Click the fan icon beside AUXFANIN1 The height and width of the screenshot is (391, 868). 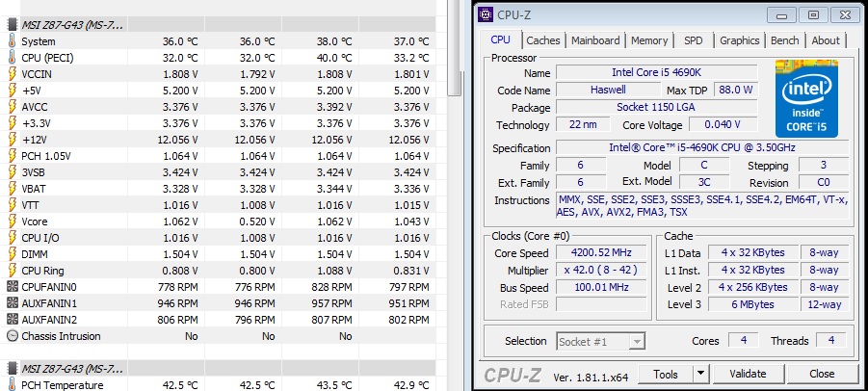tap(13, 303)
